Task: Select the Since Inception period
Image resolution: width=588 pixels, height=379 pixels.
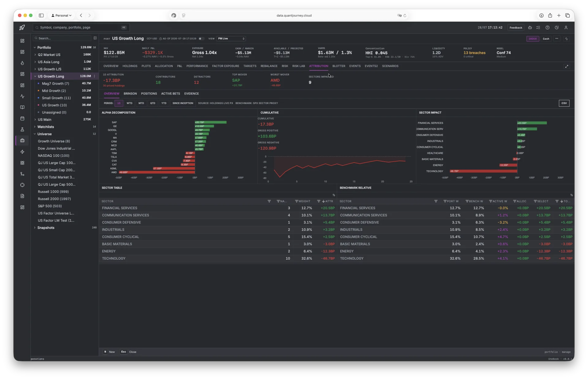Action: click(x=183, y=103)
